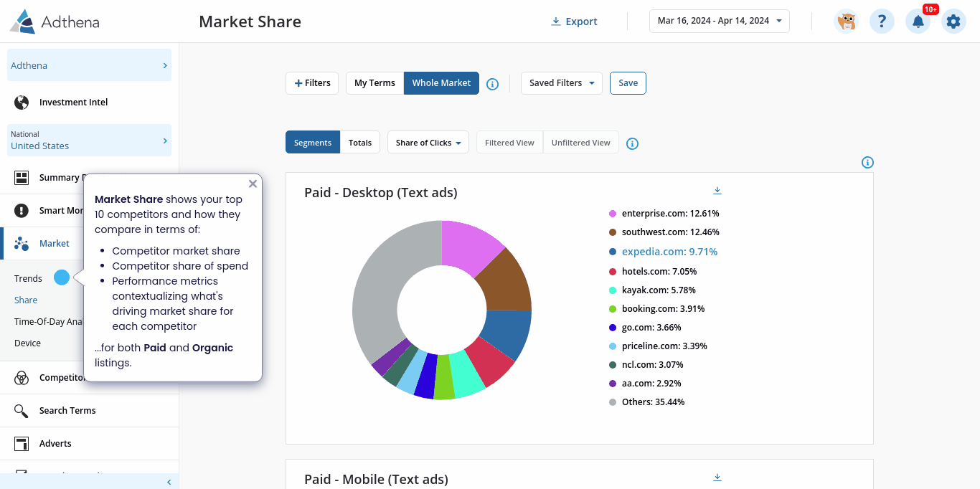Click the brown southwest donut segment
Screen dimensions: 980x489
coord(508,281)
